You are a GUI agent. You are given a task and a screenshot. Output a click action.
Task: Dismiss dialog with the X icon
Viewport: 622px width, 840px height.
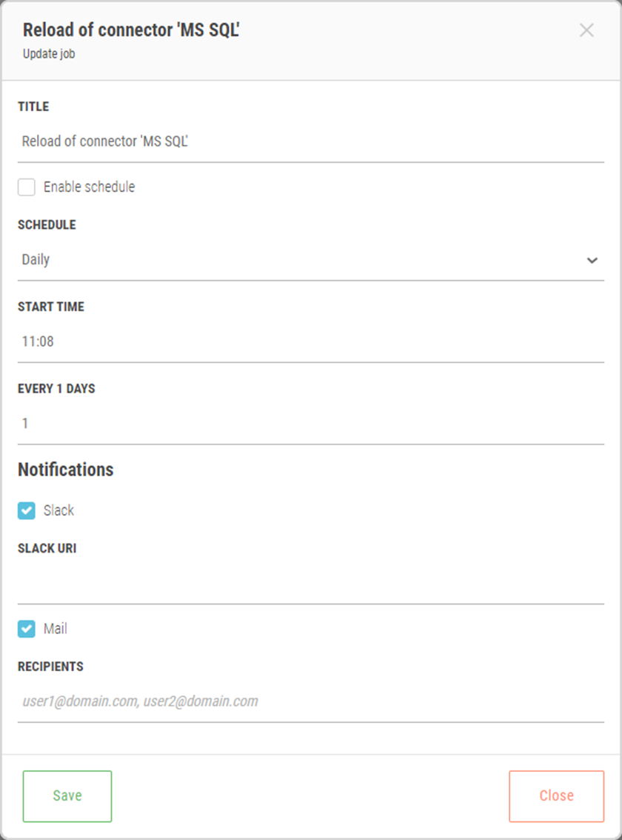coord(586,30)
